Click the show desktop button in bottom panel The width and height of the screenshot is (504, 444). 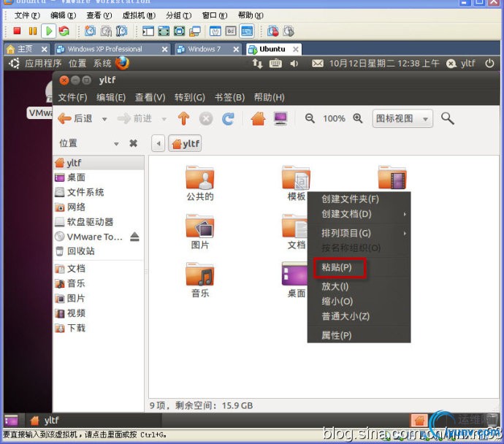click(x=11, y=420)
